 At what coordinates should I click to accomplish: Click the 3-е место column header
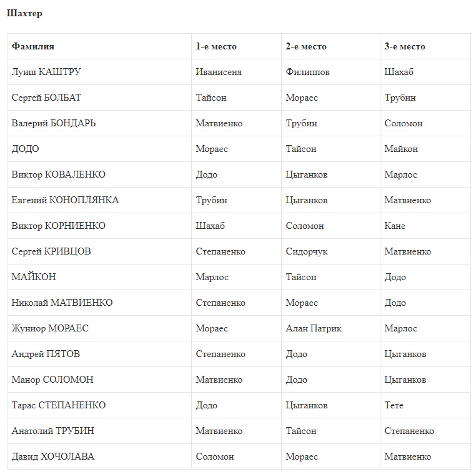pos(405,46)
